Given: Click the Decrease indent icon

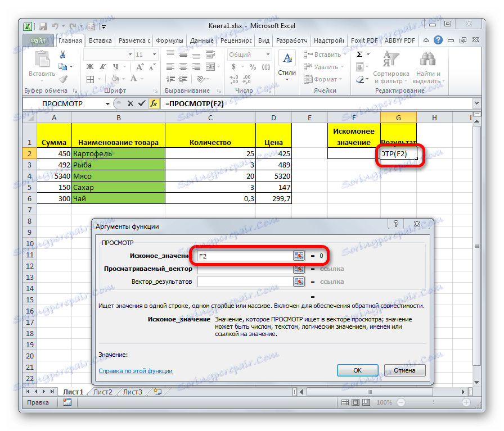Looking at the screenshot, I should [x=170, y=79].
